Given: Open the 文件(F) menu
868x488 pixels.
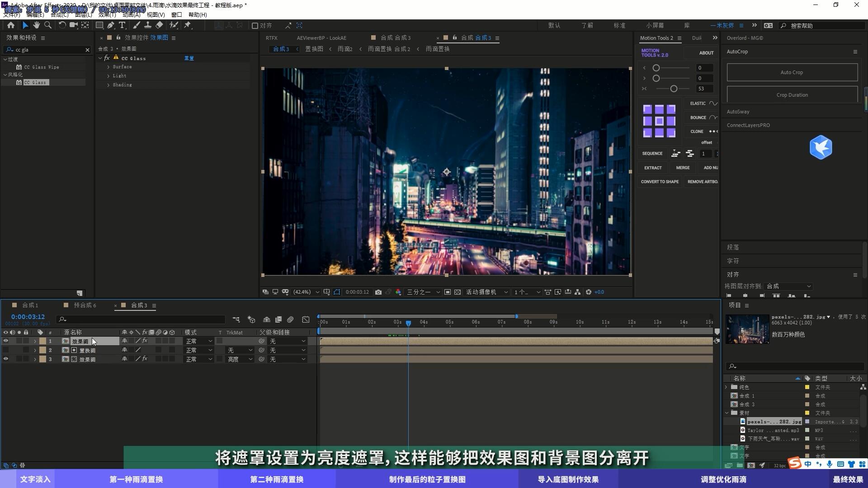Looking at the screenshot, I should [x=11, y=15].
